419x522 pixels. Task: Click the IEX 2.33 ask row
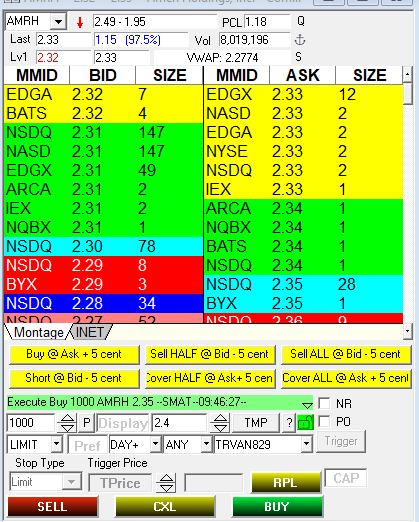pos(303,189)
